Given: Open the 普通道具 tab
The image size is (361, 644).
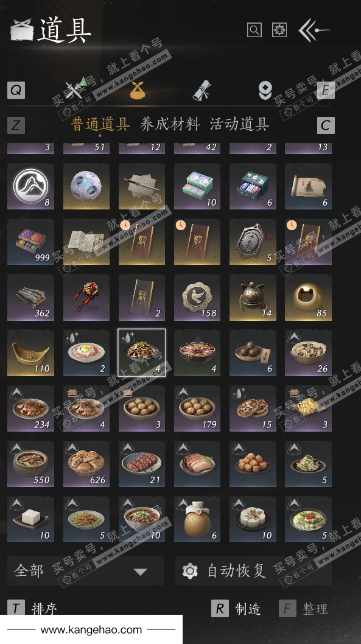Looking at the screenshot, I should pos(100,124).
